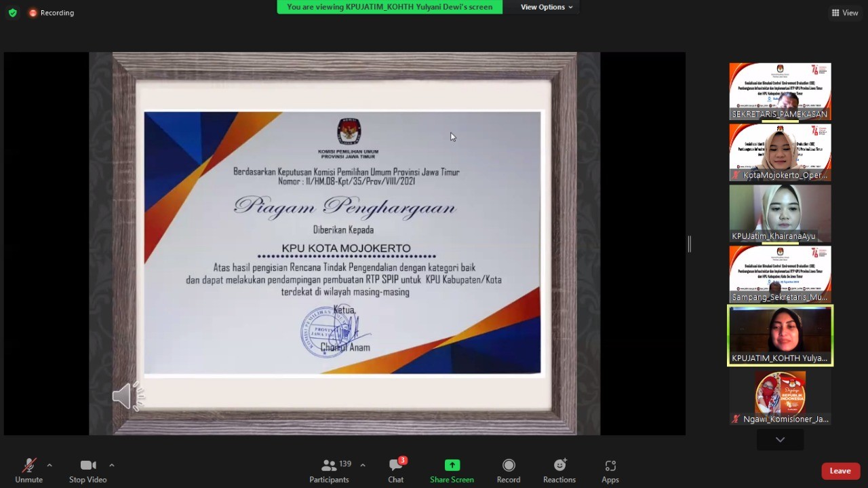868x488 pixels.
Task: Expand audio options arrow next to Unmute
Action: pyautogui.click(x=50, y=466)
